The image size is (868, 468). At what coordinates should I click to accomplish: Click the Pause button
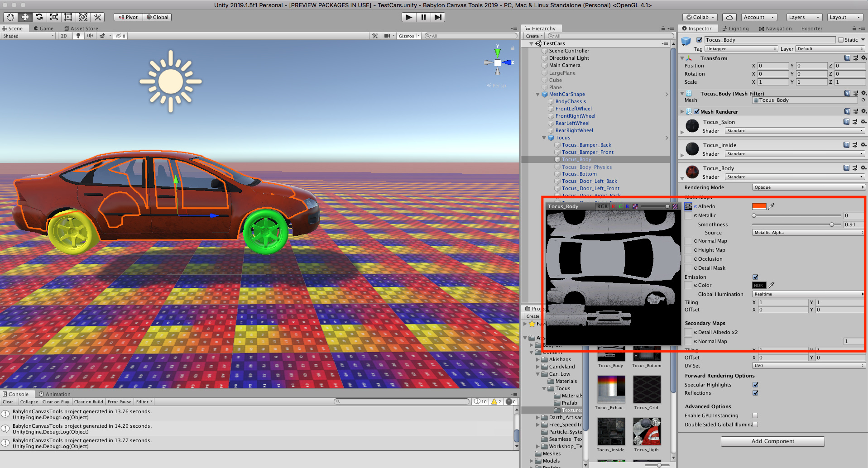coord(423,17)
